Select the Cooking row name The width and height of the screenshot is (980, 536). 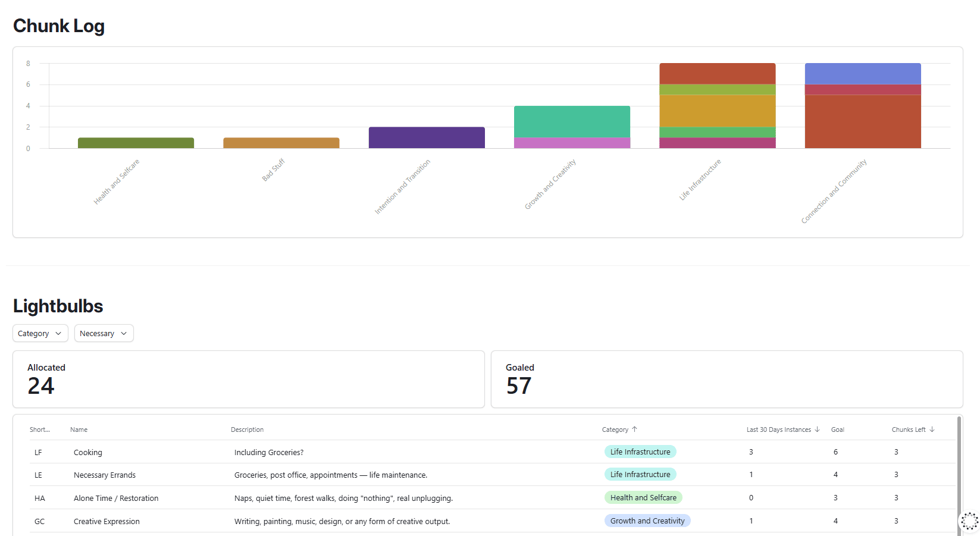tap(88, 453)
